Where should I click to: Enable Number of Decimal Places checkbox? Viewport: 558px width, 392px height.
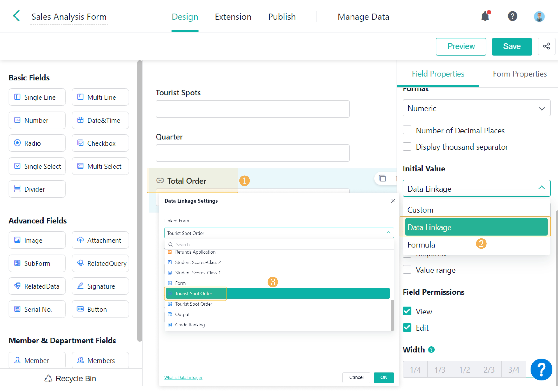(x=407, y=130)
